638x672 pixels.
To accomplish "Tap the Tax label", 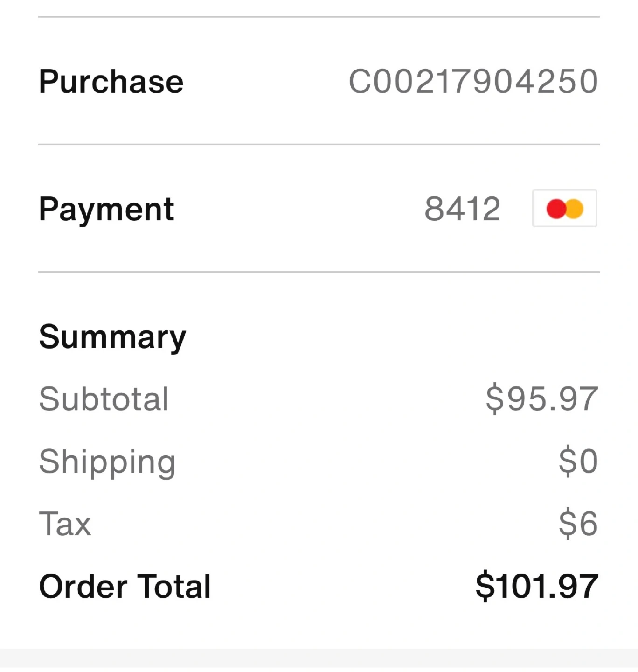I will point(65,524).
